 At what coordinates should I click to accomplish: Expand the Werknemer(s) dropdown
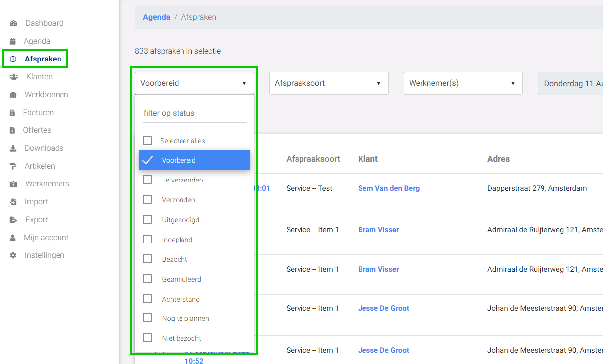(463, 83)
